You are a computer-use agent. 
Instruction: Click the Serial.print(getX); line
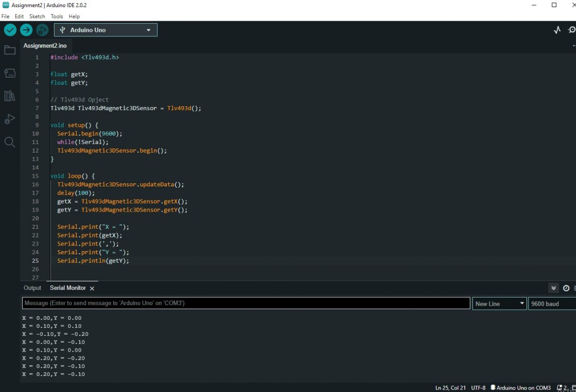89,235
